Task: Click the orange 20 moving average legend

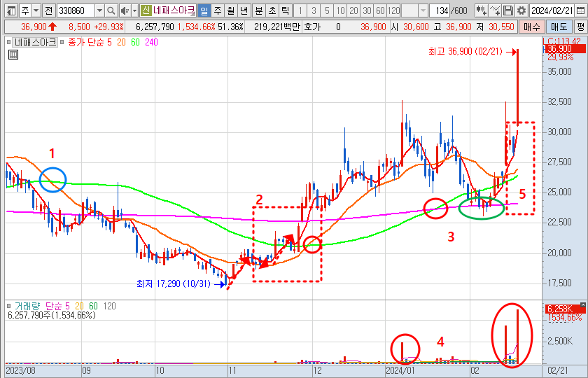Action: [121, 43]
